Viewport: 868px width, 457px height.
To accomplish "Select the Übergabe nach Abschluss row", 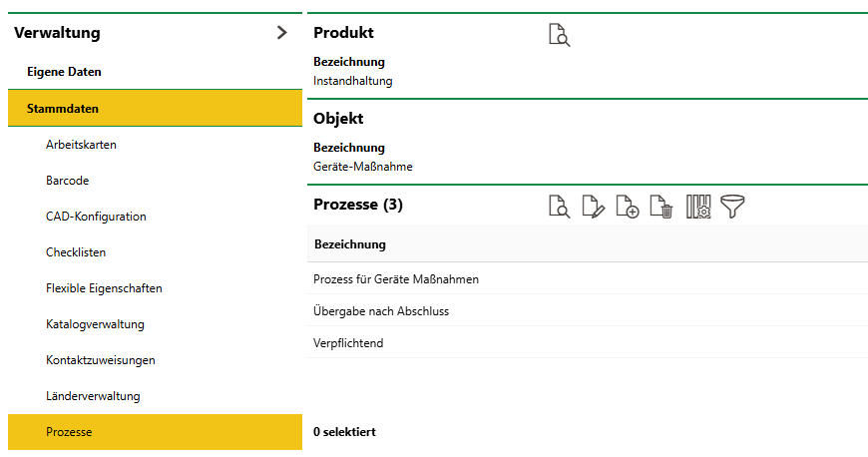I will coord(381,311).
